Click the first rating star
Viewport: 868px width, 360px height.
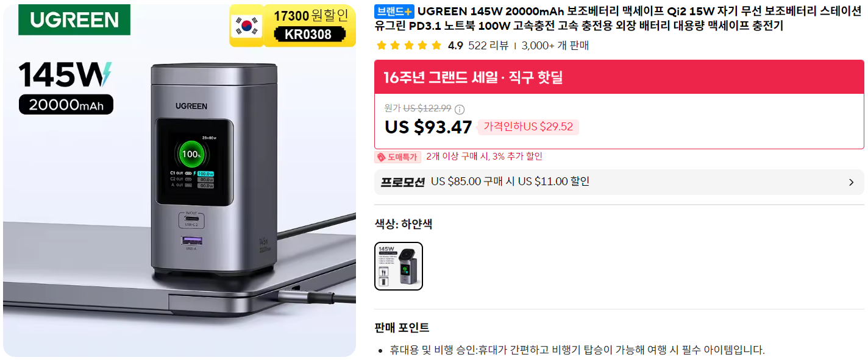(x=381, y=46)
